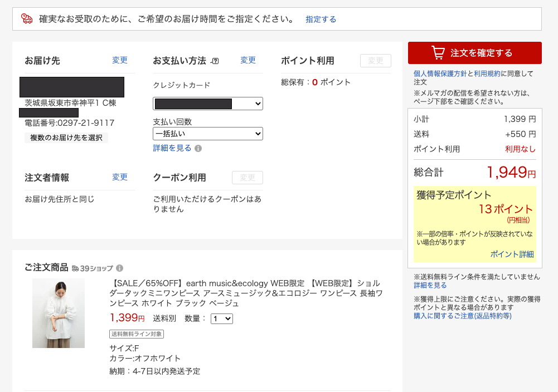The width and height of the screenshot is (558, 392).
Task: Click the 送料無料ライン対象 badge
Action: pos(137,334)
